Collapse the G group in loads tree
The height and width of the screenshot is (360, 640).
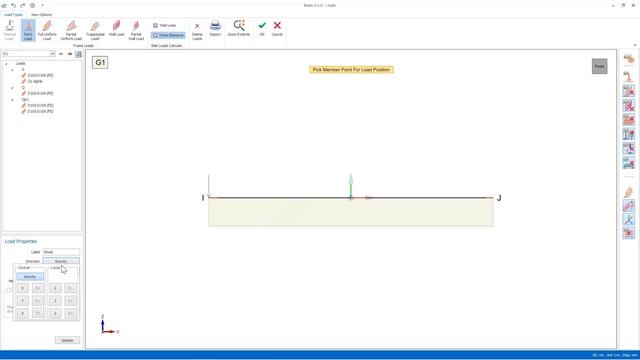tap(12, 70)
